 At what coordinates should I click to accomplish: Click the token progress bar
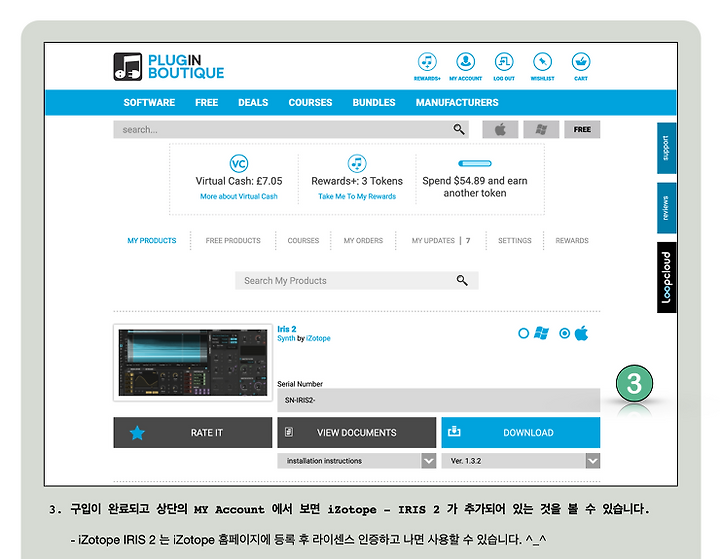pyautogui.click(x=475, y=164)
